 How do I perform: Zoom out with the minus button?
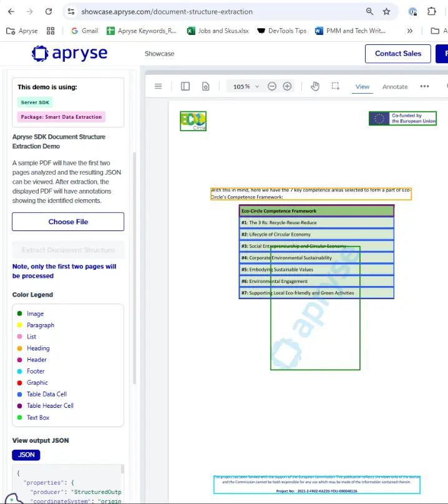[x=271, y=86]
